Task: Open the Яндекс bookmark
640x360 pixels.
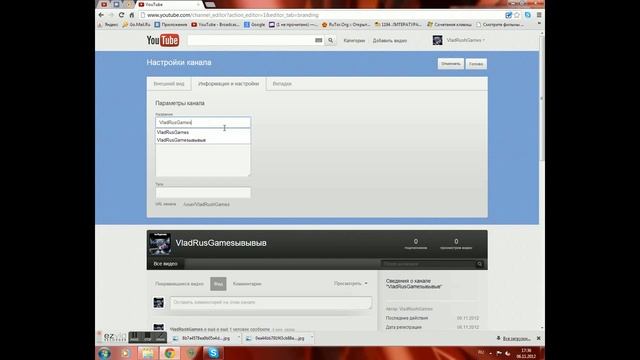Action: 108,24
